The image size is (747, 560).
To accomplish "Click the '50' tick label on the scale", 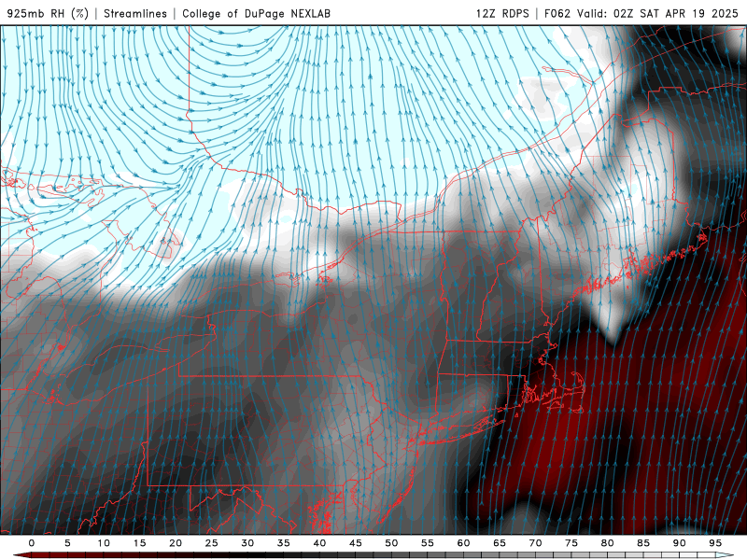I will coord(391,543).
